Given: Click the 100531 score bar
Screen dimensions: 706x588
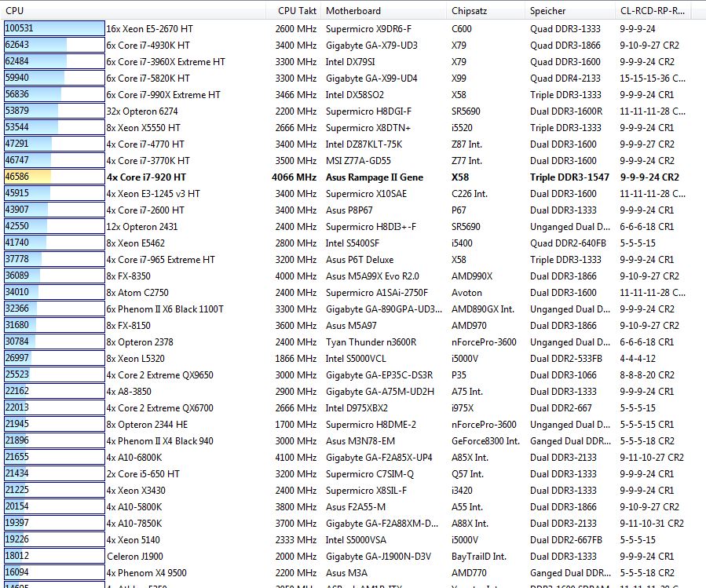Looking at the screenshot, I should [54, 28].
